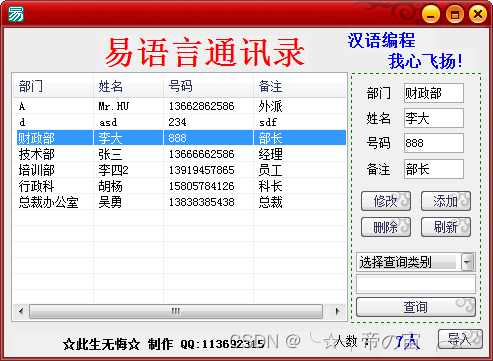This screenshot has width=493, height=361.
Task: Click the 备注 input field containing 部长
Action: tap(434, 169)
